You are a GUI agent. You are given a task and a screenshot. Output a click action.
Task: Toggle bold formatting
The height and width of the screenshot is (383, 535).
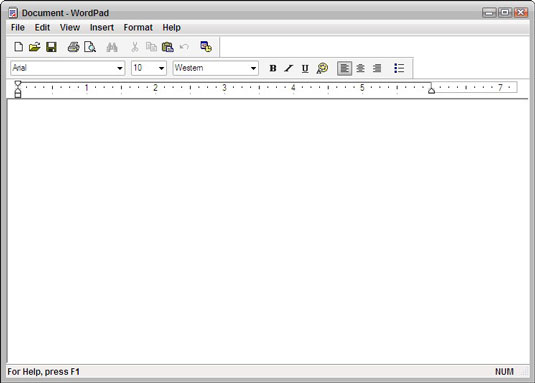(273, 68)
